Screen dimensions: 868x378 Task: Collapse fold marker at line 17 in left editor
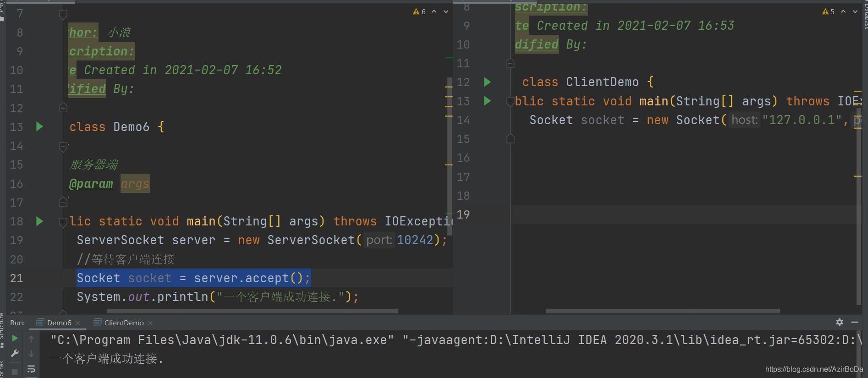pos(63,202)
